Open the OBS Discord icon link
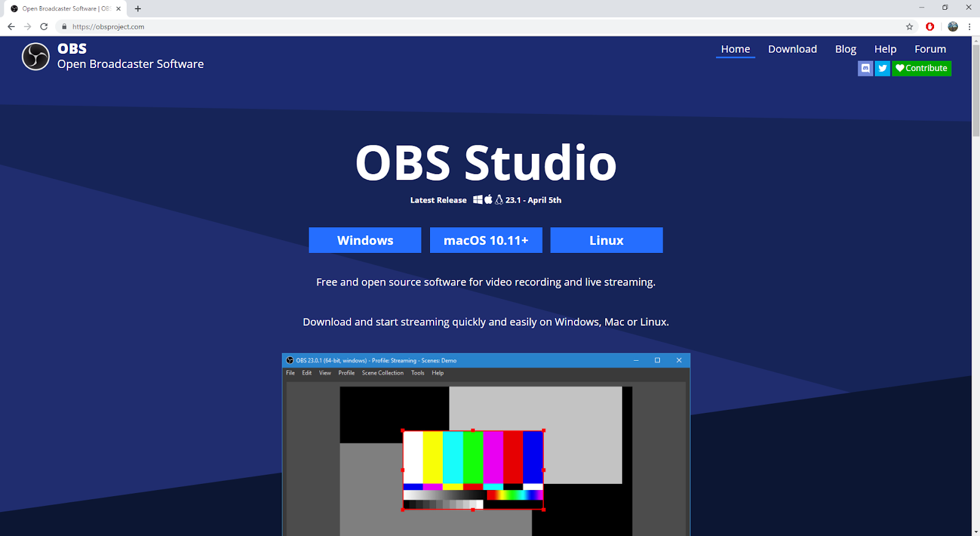The width and height of the screenshot is (980, 536). [865, 68]
